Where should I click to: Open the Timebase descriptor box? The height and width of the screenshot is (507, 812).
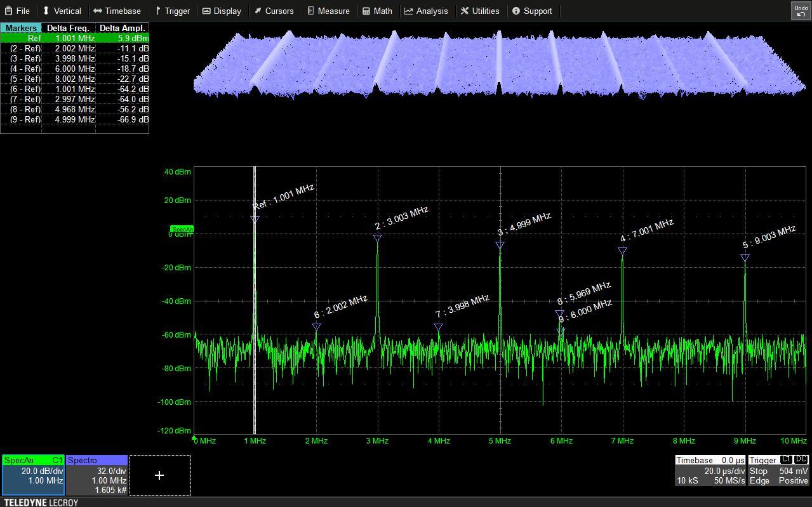[709, 470]
